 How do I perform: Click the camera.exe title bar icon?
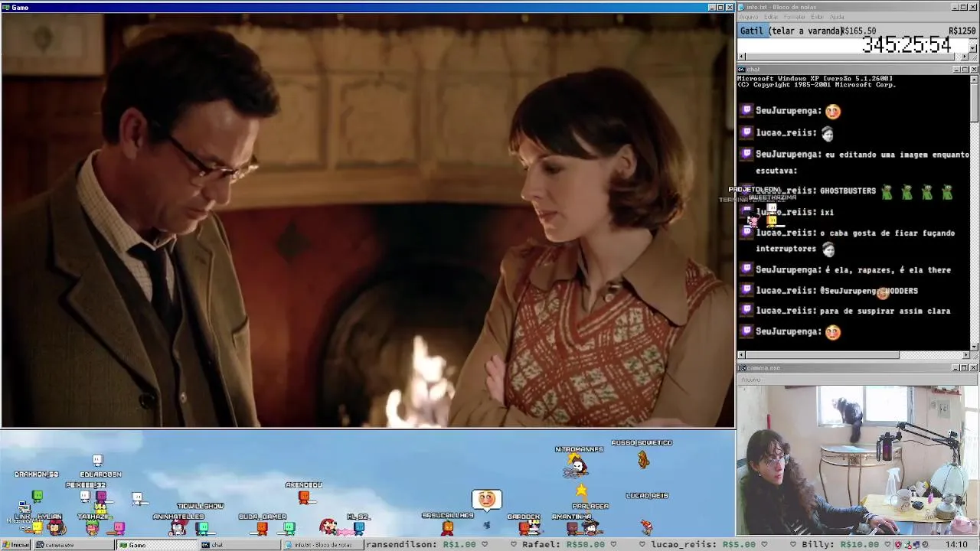(742, 367)
